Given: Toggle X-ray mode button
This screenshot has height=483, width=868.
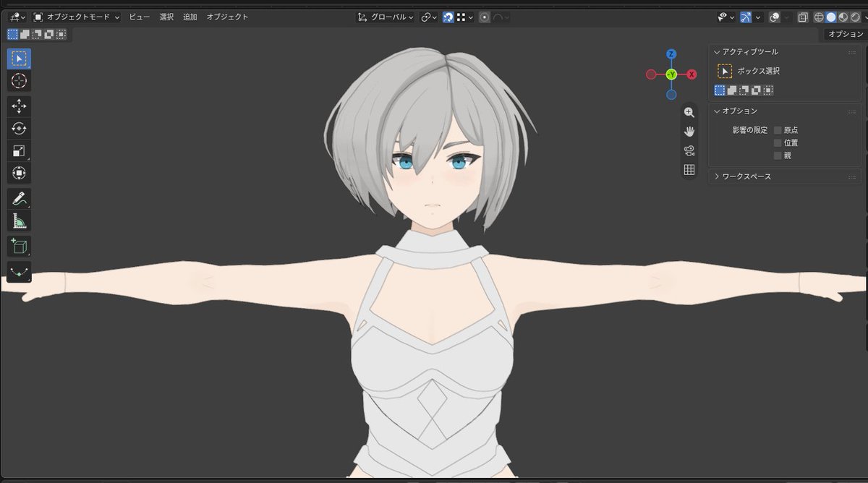Looking at the screenshot, I should pos(803,17).
